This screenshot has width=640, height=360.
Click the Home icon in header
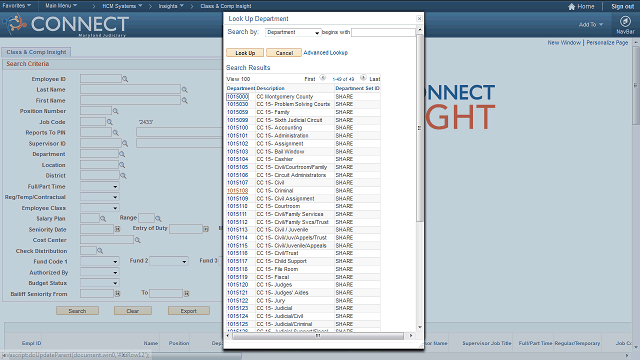pyautogui.click(x=571, y=7)
